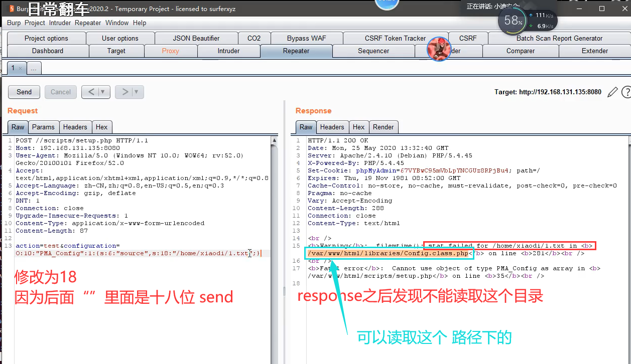The image size is (631, 364).
Task: Open the Response Hex tab
Action: [x=359, y=127]
